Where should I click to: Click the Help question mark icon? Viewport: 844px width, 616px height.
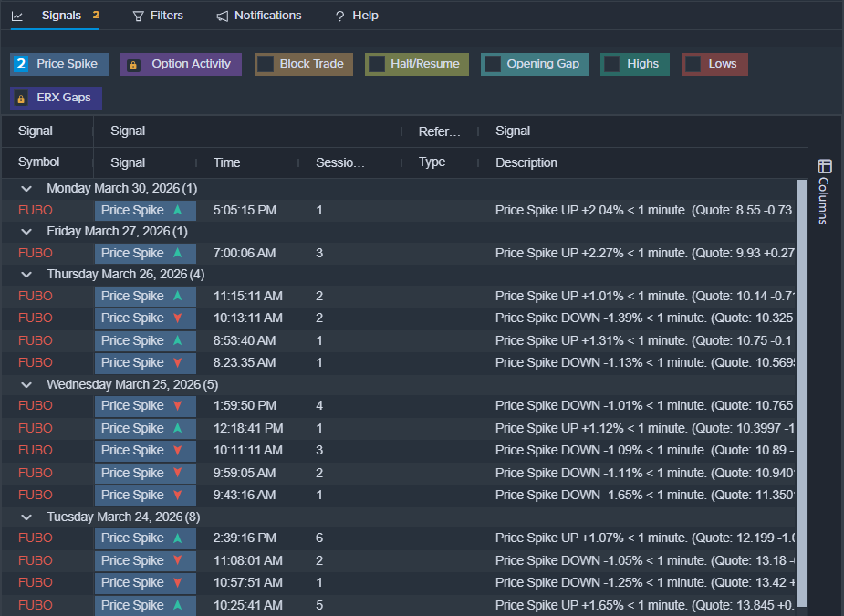pyautogui.click(x=339, y=16)
